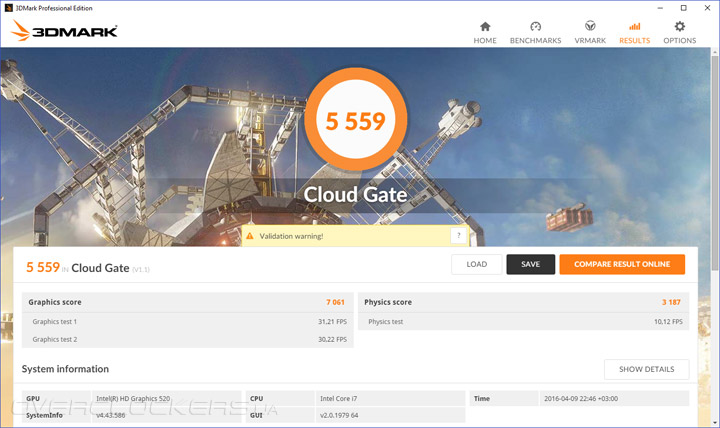The height and width of the screenshot is (428, 720).
Task: Switch to the RESULTS tab label
Action: tap(635, 40)
